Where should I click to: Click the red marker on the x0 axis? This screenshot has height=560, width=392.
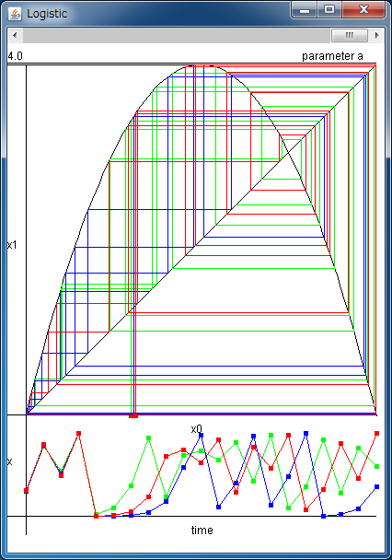[x=133, y=415]
